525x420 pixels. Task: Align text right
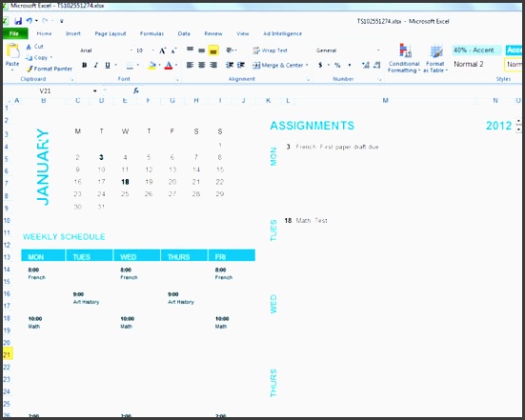(213, 65)
